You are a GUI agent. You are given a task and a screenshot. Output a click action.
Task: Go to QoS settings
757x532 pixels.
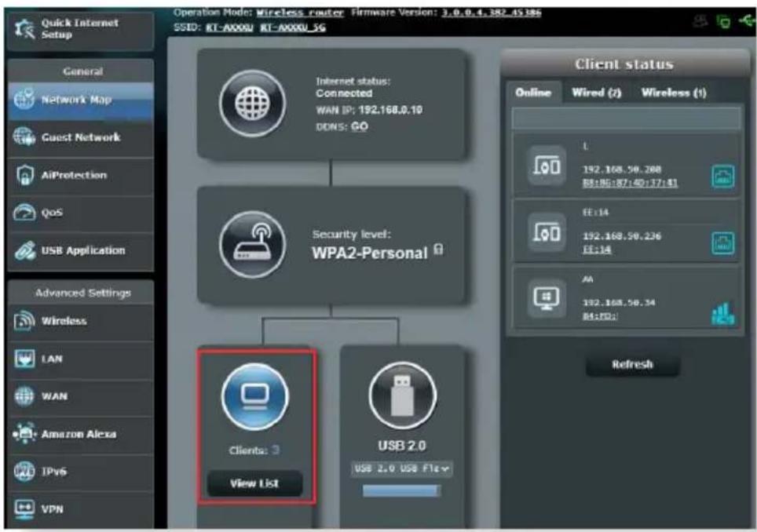pyautogui.click(x=81, y=213)
